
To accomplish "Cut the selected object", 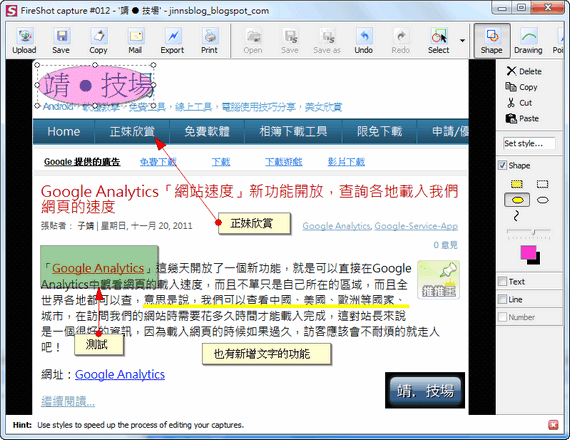I will (519, 103).
